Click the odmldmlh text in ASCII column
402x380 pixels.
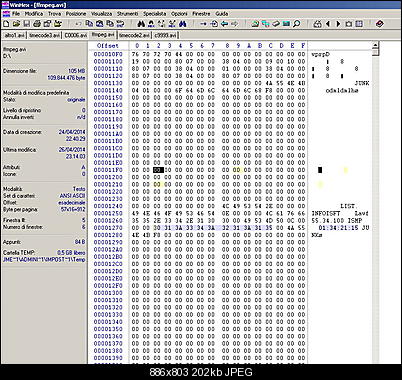tap(342, 91)
